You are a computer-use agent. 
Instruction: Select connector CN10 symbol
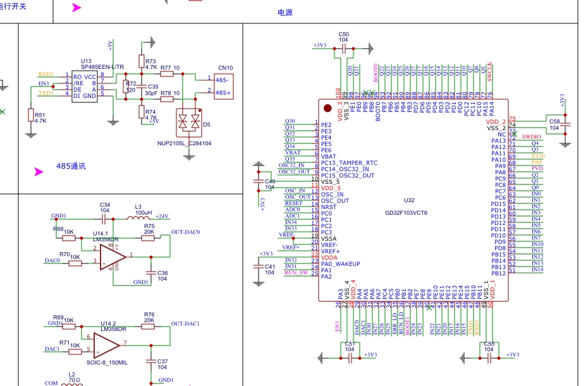click(x=223, y=87)
